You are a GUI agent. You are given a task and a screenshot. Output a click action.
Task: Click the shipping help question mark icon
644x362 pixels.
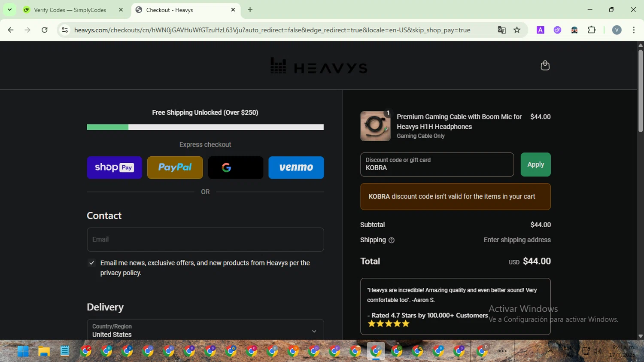click(x=391, y=240)
